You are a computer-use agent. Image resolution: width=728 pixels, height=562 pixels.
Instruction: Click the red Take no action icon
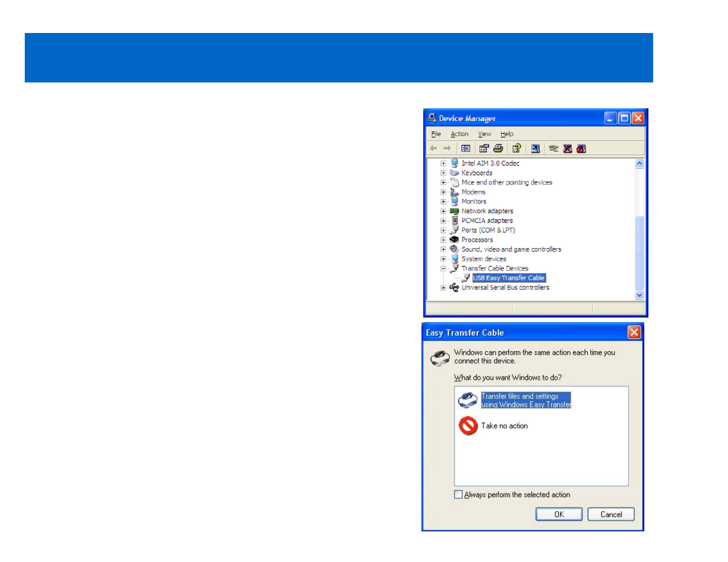[x=468, y=426]
